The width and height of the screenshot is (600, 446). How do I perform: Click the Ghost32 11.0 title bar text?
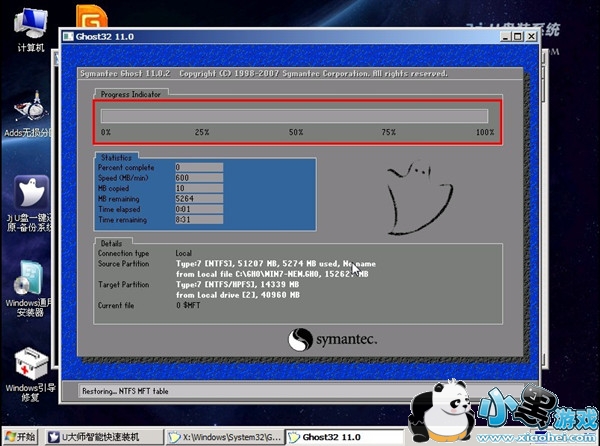[x=105, y=37]
